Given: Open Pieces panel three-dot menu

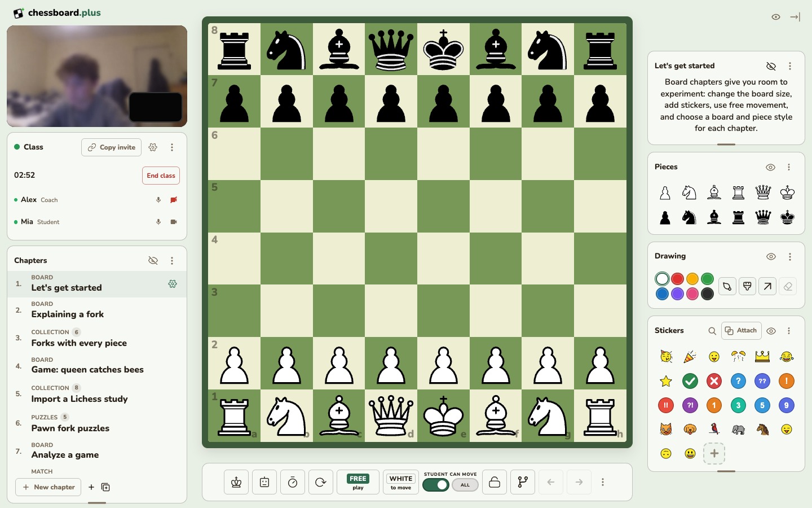Looking at the screenshot, I should pyautogui.click(x=789, y=167).
